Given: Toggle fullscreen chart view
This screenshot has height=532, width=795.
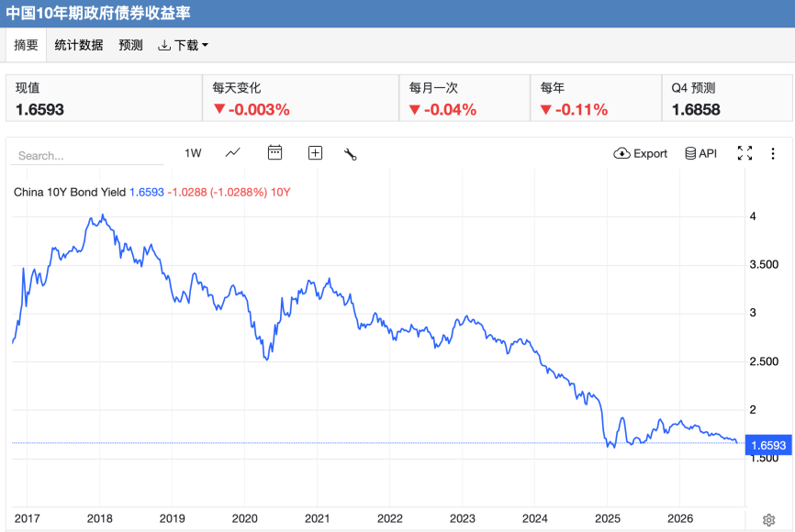Looking at the screenshot, I should (745, 153).
